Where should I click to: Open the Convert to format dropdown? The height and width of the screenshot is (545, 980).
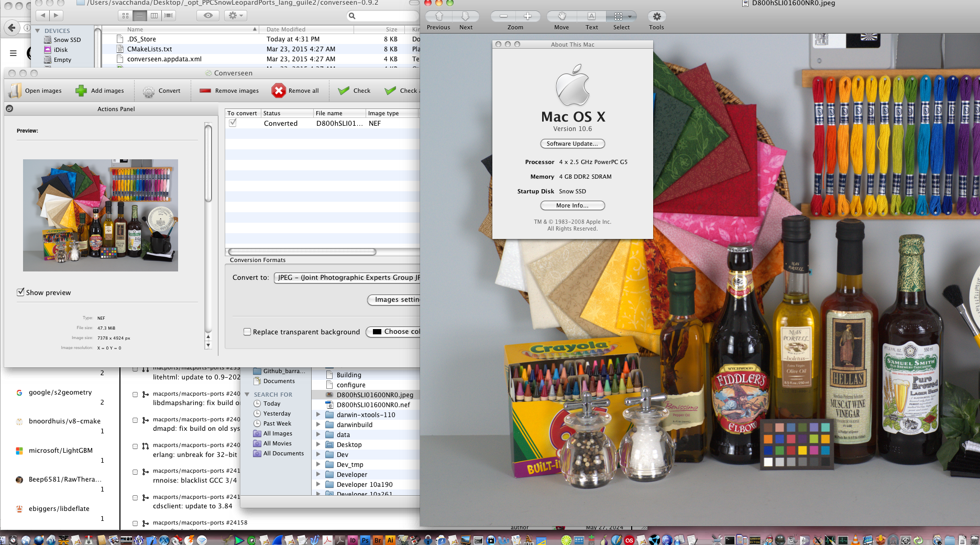pos(347,278)
